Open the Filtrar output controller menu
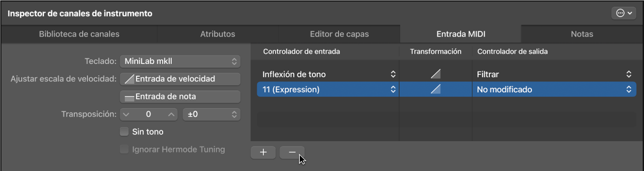This screenshot has height=171, width=644. tap(554, 74)
